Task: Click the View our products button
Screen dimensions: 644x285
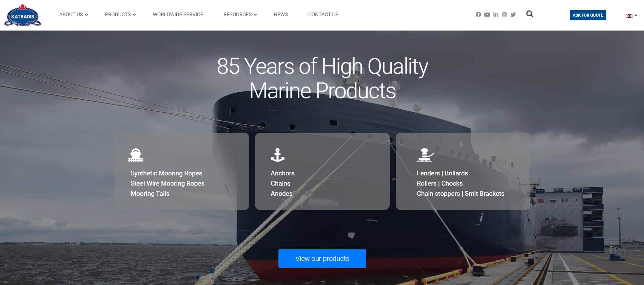Action: pos(322,259)
